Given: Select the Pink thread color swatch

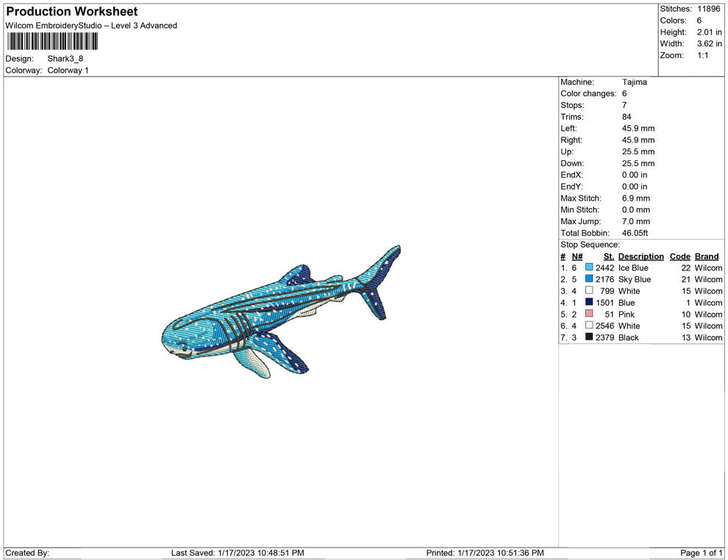Looking at the screenshot, I should (589, 314).
